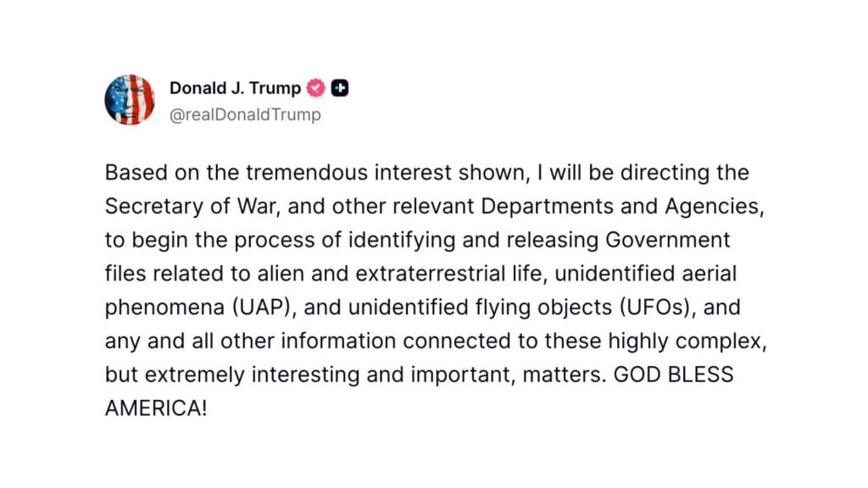Click the final word "AMERICA!"

point(155,407)
